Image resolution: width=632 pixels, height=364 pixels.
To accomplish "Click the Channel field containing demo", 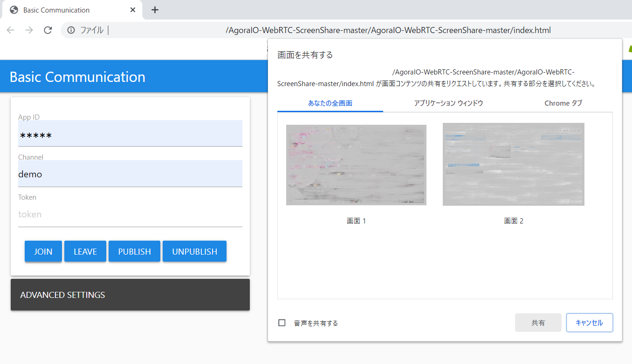I will pos(130,174).
